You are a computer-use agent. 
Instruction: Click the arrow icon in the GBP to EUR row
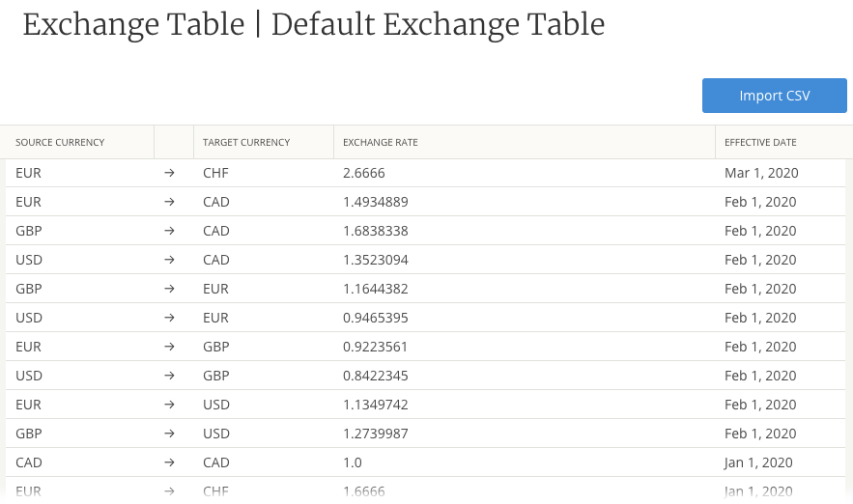click(170, 289)
